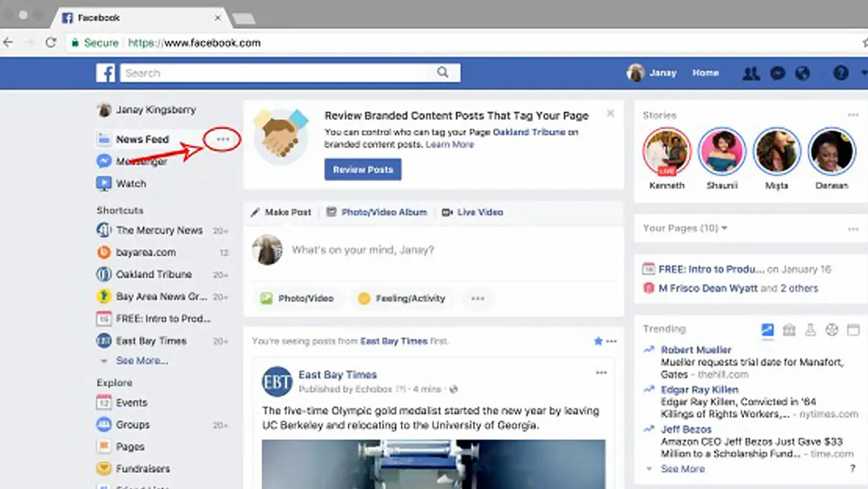Viewport: 868px width, 489px height.
Task: Open FREE: Intro to Produ... event link
Action: coord(712,269)
